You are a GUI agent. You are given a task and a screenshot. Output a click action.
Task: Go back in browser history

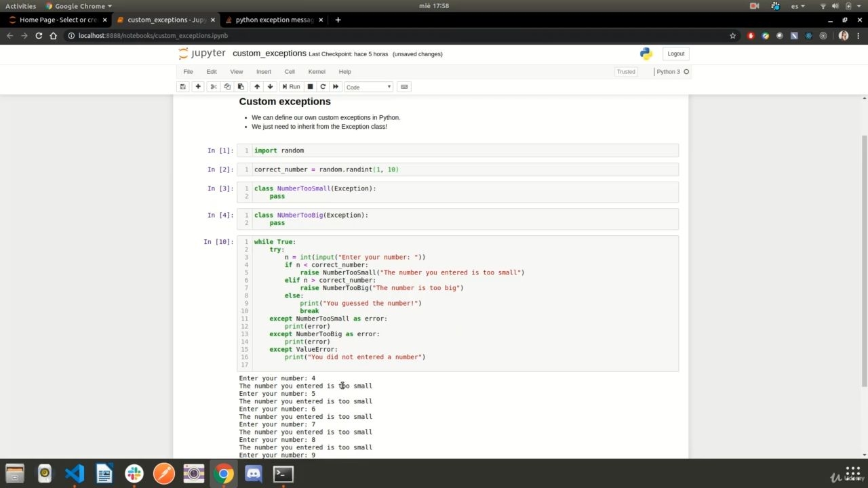(9, 35)
